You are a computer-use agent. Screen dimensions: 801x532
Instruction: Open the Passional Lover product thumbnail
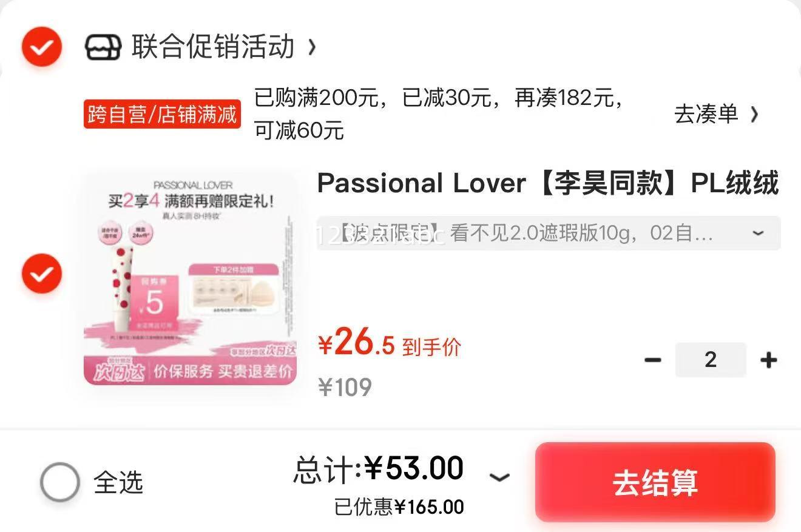[191, 279]
